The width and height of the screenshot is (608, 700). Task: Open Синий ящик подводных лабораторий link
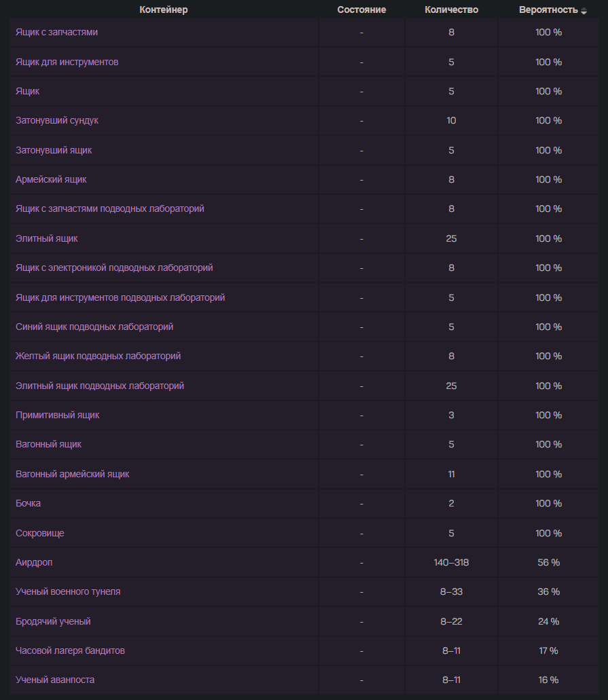click(94, 327)
